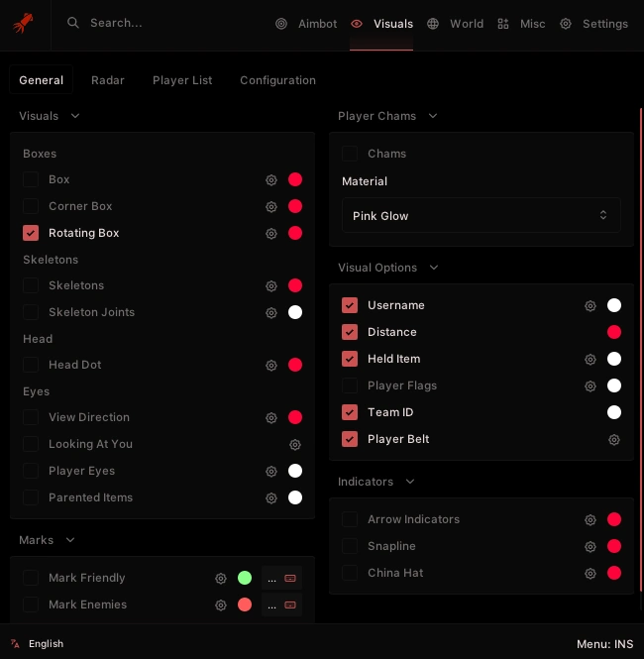Enable the Head Dot checkbox

coord(31,365)
